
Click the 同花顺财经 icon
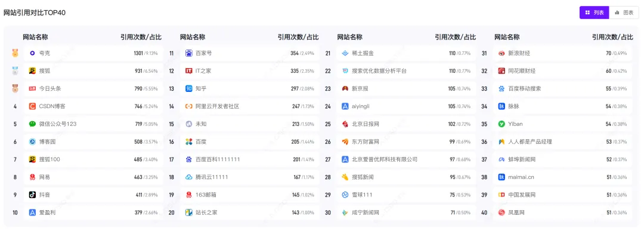pos(501,70)
